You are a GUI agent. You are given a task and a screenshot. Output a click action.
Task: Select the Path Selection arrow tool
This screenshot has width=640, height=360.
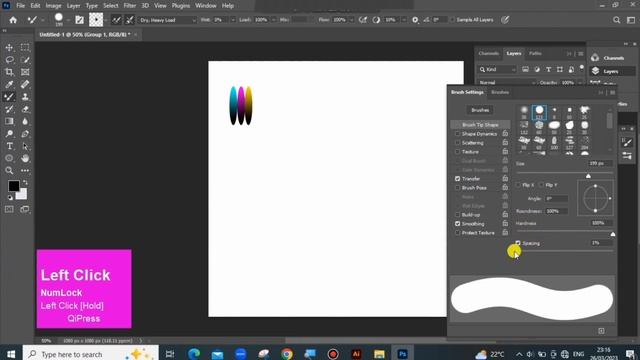point(25,146)
